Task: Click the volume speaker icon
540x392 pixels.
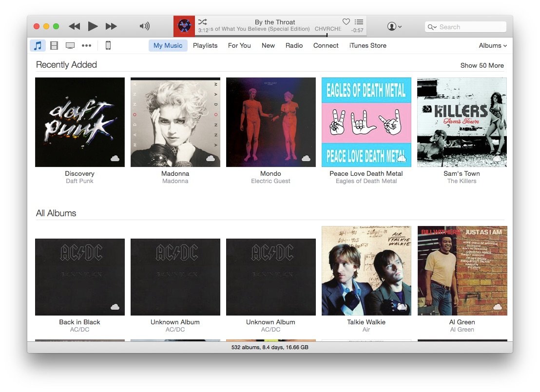Action: [145, 26]
